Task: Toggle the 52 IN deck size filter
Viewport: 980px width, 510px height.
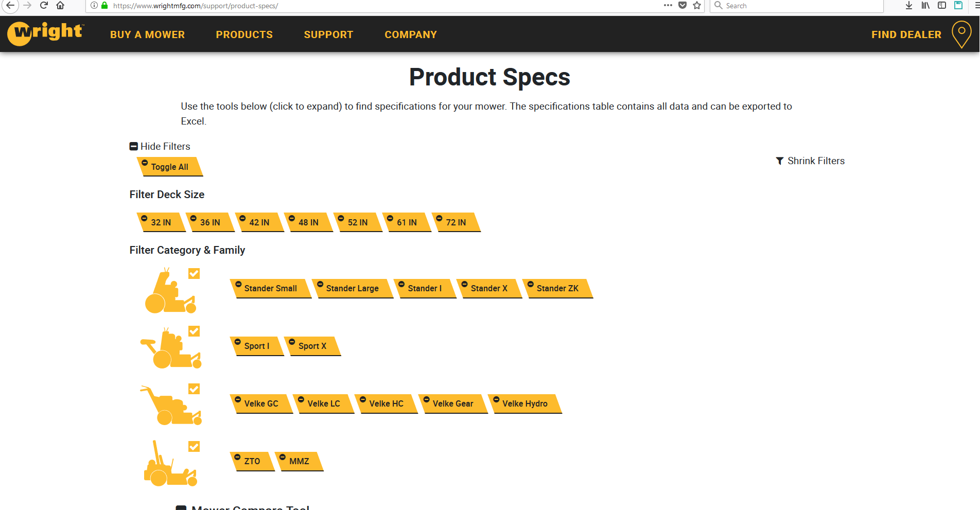Action: [358, 222]
